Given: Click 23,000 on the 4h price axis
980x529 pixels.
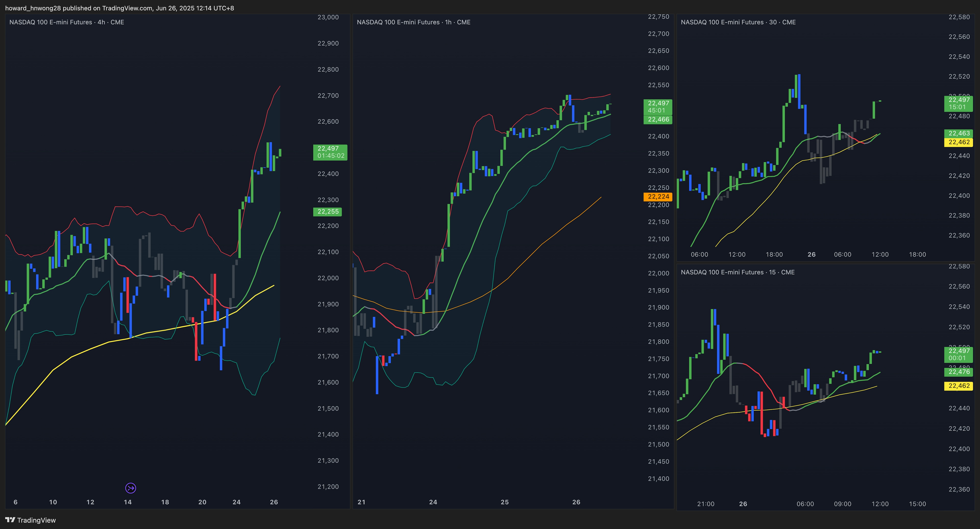Looking at the screenshot, I should point(328,17).
